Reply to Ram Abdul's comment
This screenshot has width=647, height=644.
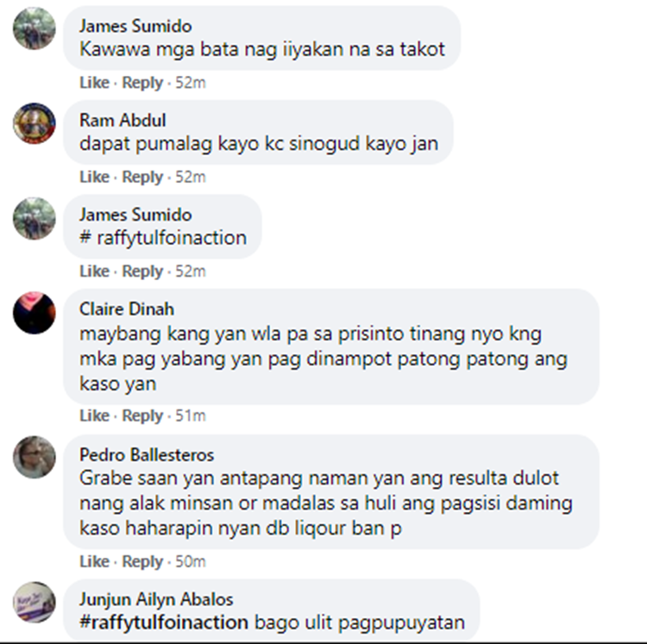[x=142, y=178]
